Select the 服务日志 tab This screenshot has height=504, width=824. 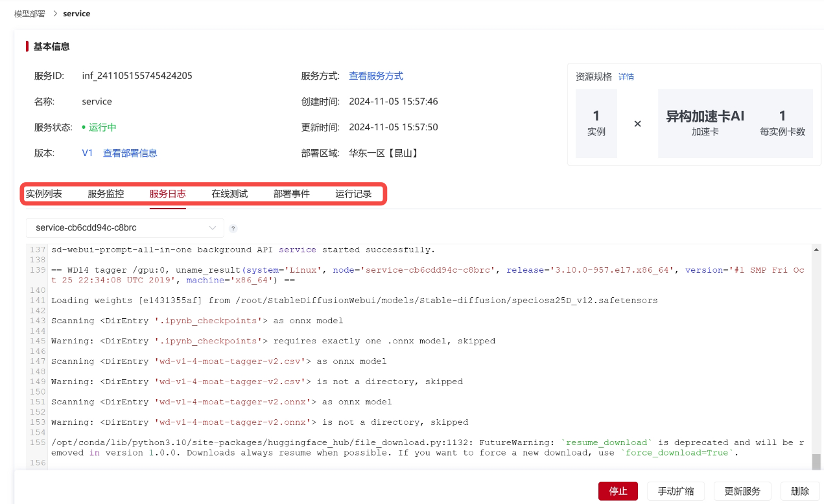point(167,194)
